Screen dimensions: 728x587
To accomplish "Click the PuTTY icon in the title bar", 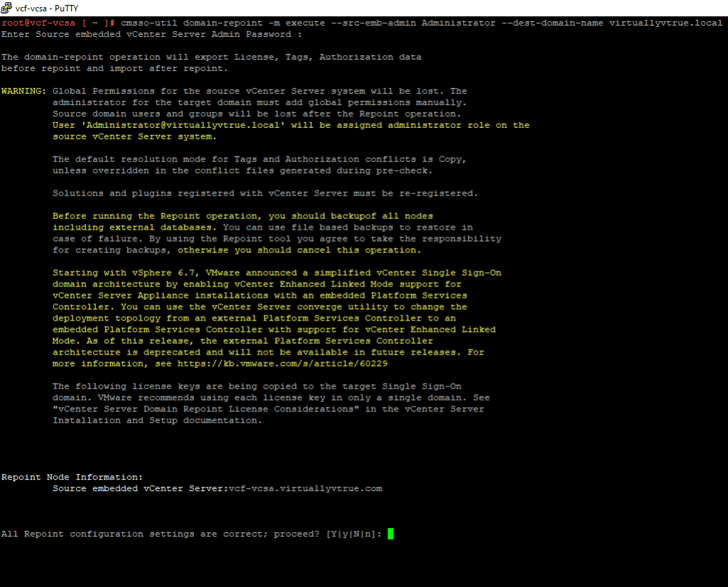I will pyautogui.click(x=8, y=8).
